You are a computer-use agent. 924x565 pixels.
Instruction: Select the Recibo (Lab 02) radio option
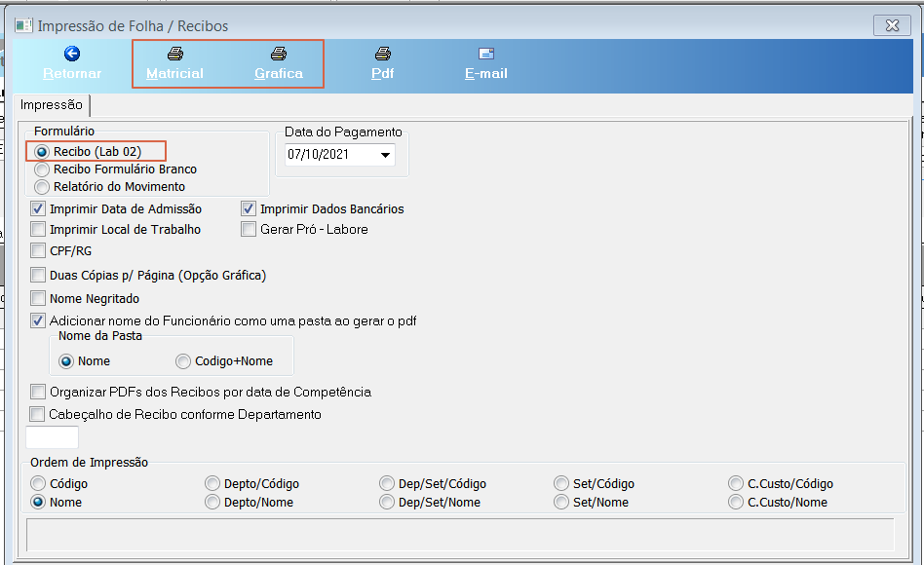[41, 152]
